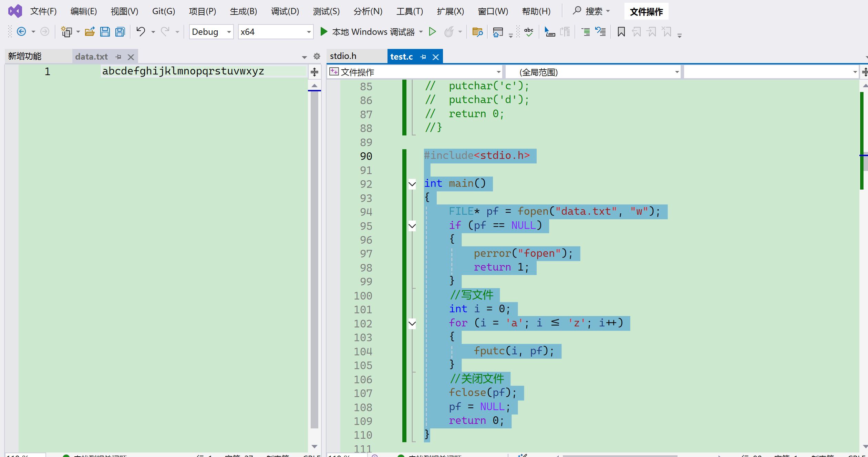Image resolution: width=868 pixels, height=457 pixels.
Task: Open the 调试(D) Debug menu
Action: coord(285,11)
